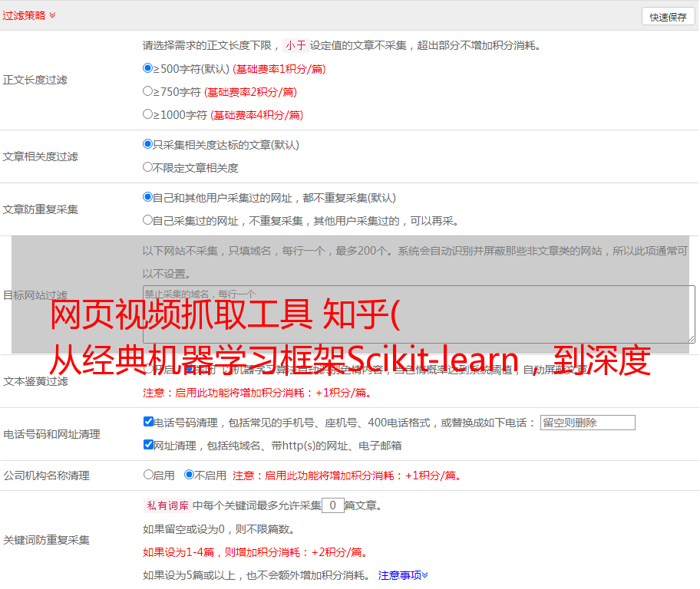Click the 基础费率1积分/篇 red note

click(x=279, y=69)
